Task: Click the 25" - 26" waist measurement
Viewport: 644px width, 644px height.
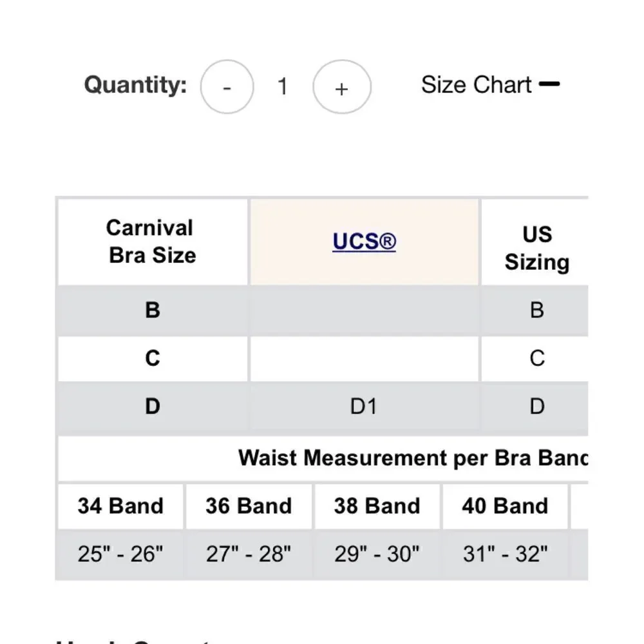Action: click(x=120, y=554)
